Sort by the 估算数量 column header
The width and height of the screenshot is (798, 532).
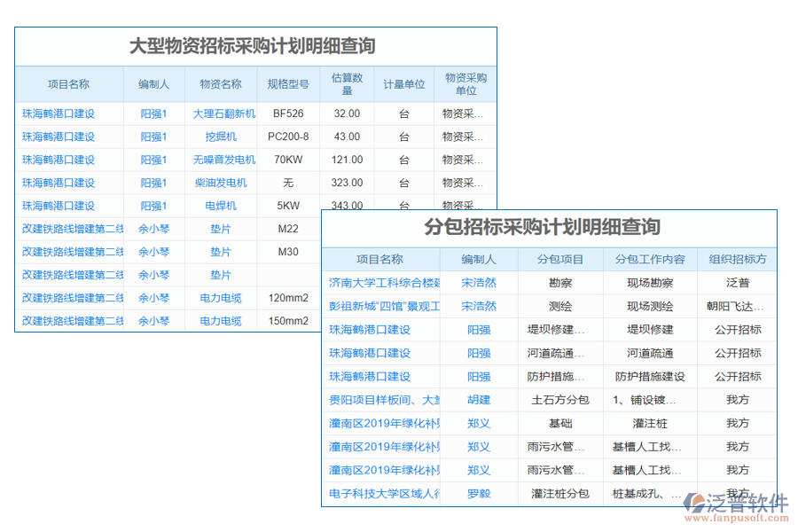click(x=347, y=83)
